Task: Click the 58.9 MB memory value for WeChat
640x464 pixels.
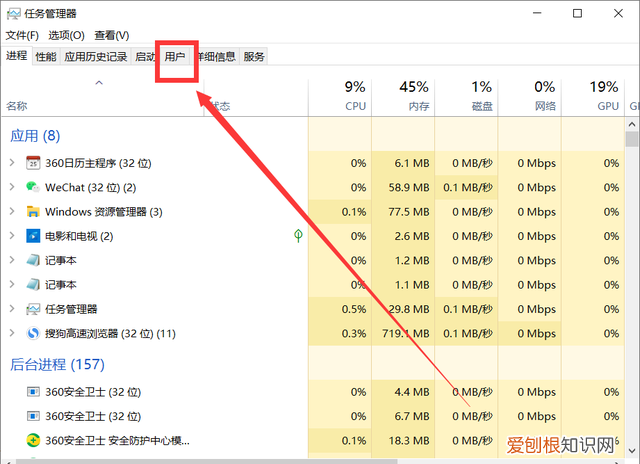Action: pos(409,187)
